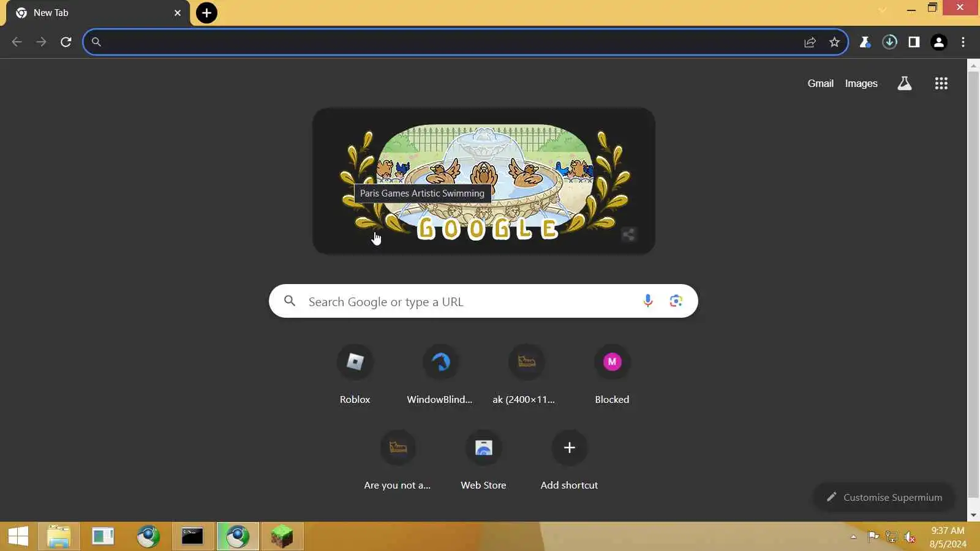Open Gmail link
Screen dimensions: 980x551
point(820,83)
